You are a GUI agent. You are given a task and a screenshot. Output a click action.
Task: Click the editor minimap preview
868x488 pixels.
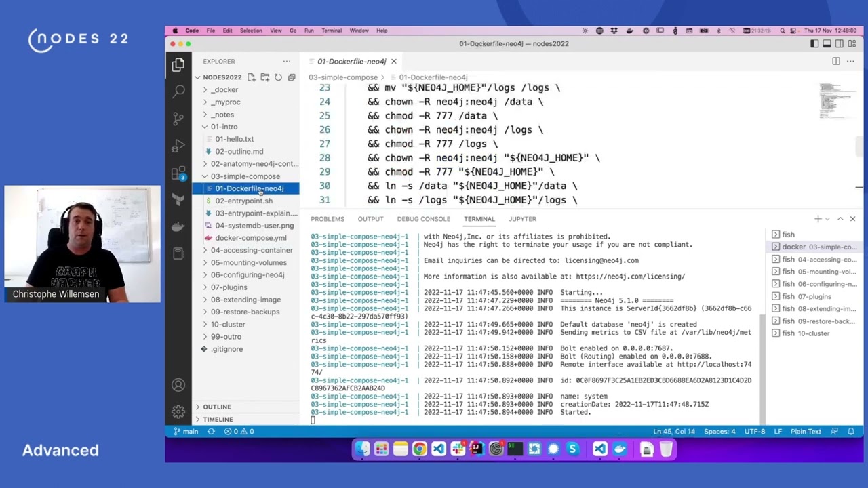click(835, 100)
